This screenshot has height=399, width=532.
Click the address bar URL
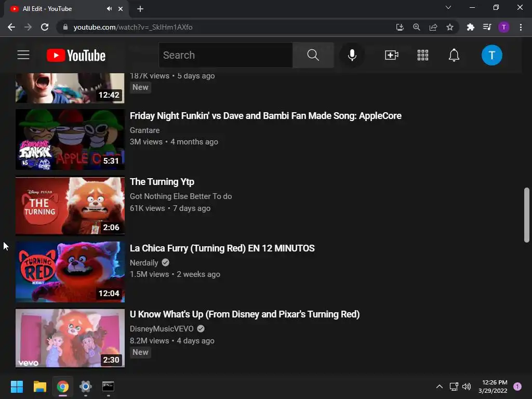[x=133, y=27]
